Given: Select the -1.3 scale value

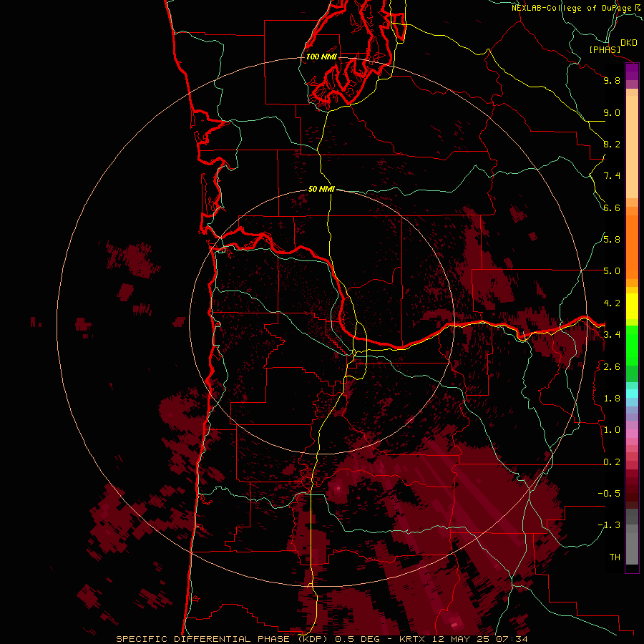Looking at the screenshot, I should tap(609, 525).
